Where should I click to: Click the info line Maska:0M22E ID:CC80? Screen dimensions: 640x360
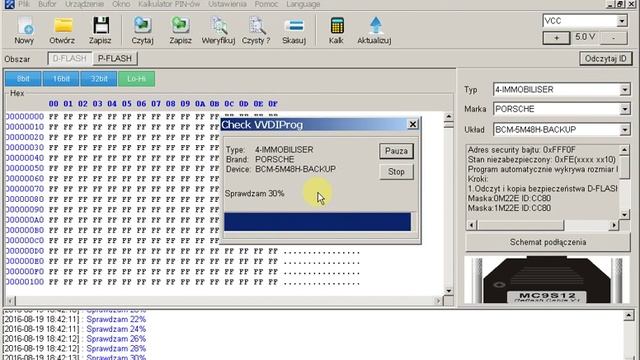[x=509, y=198]
